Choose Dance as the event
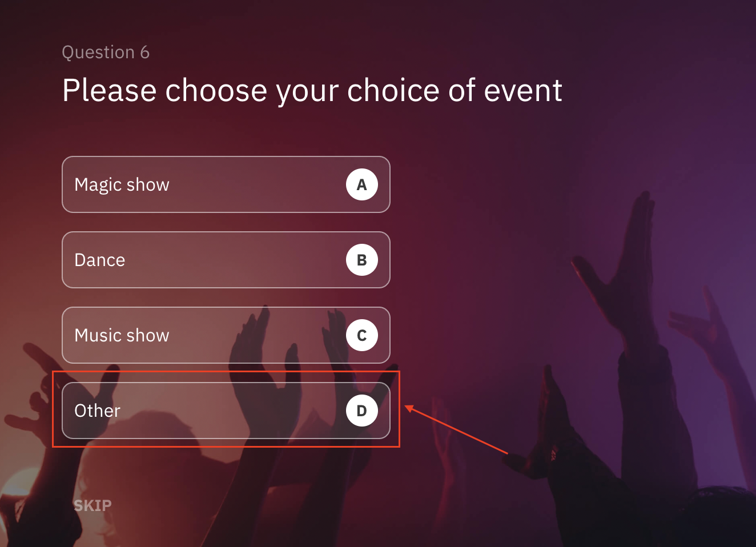The height and width of the screenshot is (547, 756). [226, 260]
